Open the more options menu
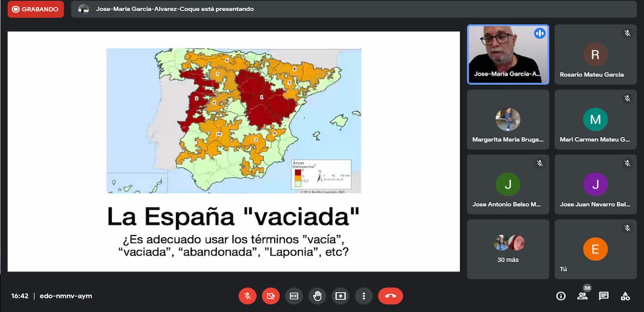 coord(364,296)
